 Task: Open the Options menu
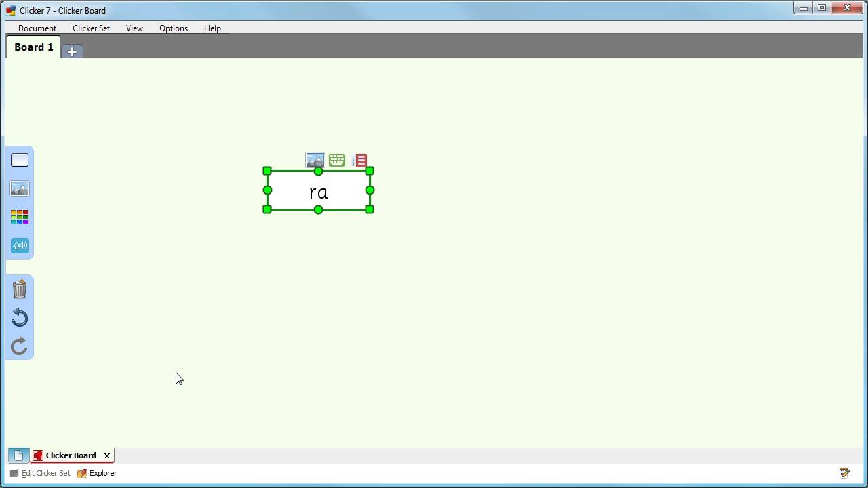174,28
